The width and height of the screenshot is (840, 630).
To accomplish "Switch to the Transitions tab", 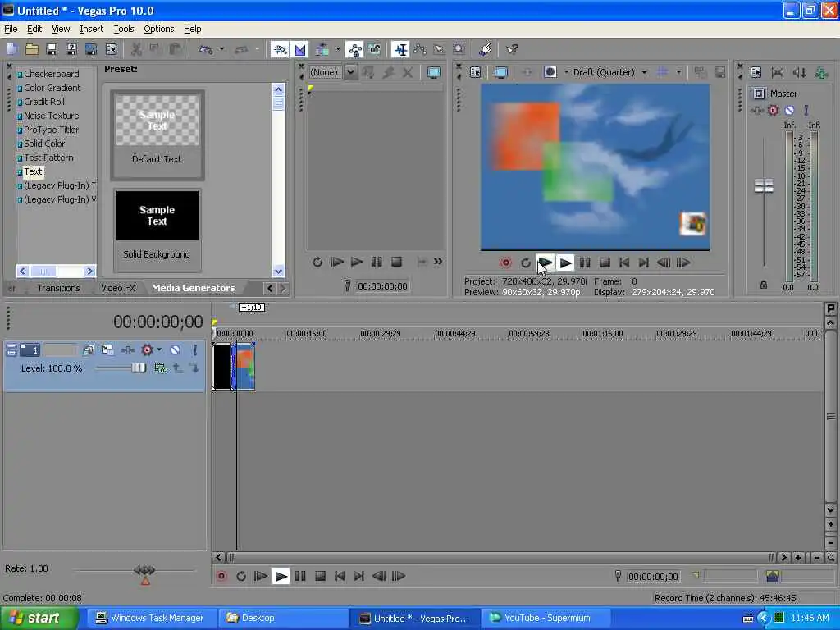I will coord(58,288).
